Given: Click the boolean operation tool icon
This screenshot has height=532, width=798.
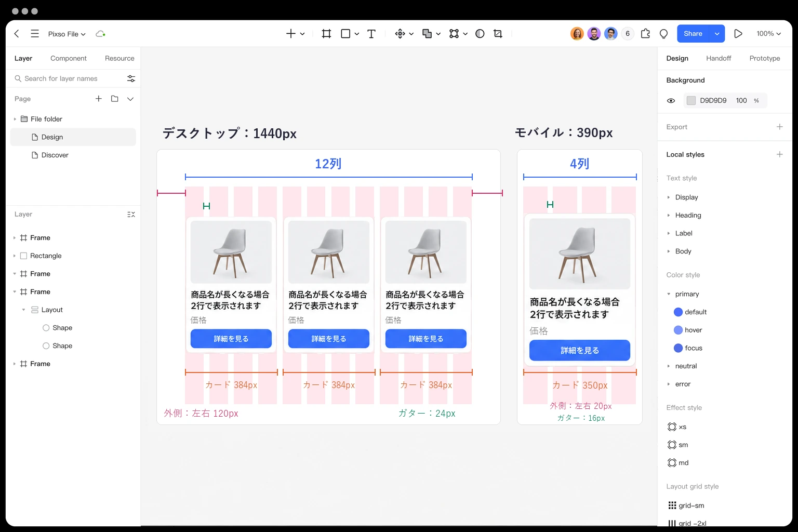Looking at the screenshot, I should pos(427,34).
